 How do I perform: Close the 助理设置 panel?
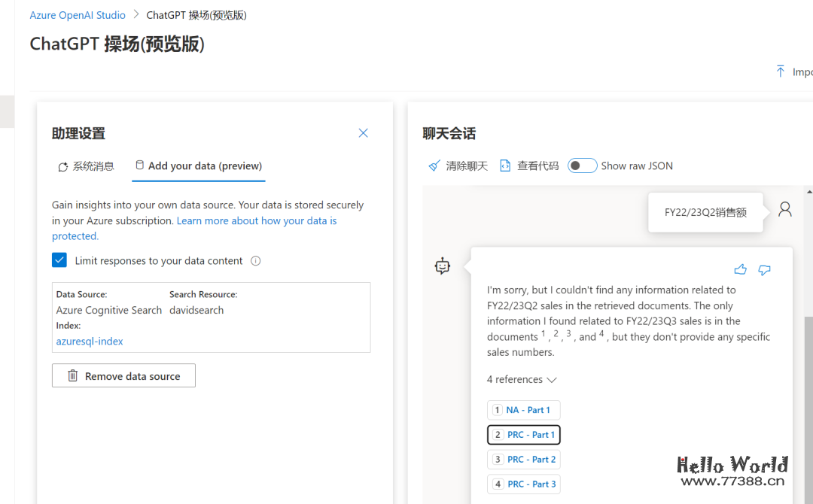coord(363,132)
